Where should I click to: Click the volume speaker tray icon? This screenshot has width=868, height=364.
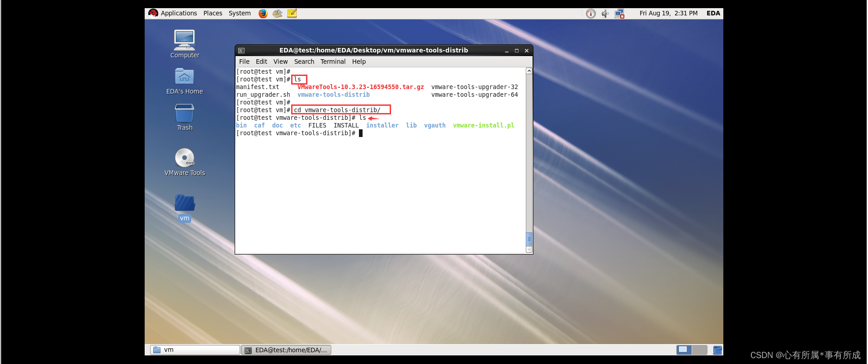tap(605, 14)
